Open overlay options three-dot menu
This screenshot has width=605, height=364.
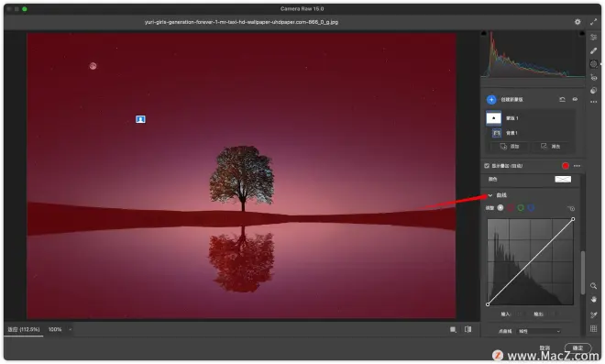click(577, 166)
